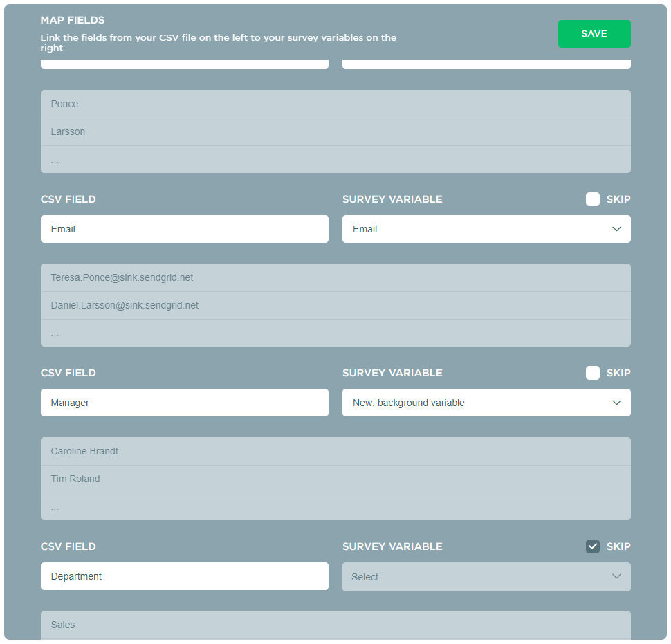Viewport: 671px width, 644px height.
Task: Tick the Skip checkbox for the Email field
Action: click(592, 199)
